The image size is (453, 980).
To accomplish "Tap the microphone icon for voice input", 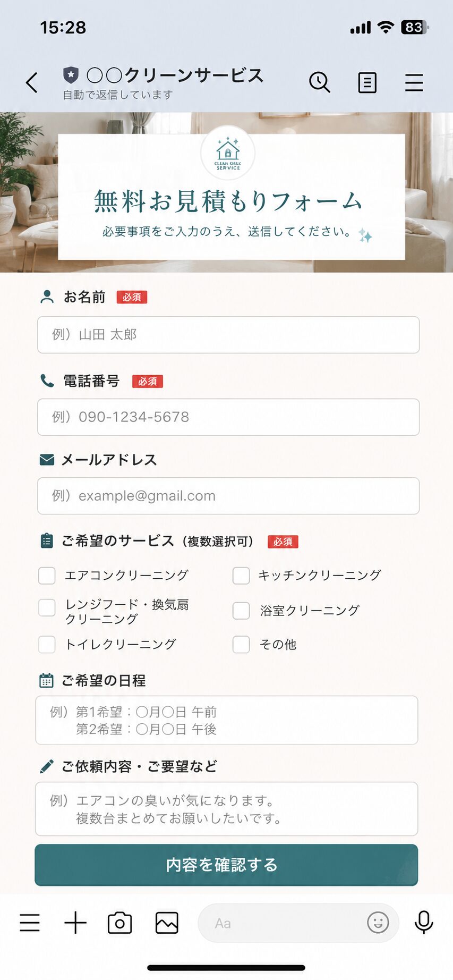I will point(424,923).
